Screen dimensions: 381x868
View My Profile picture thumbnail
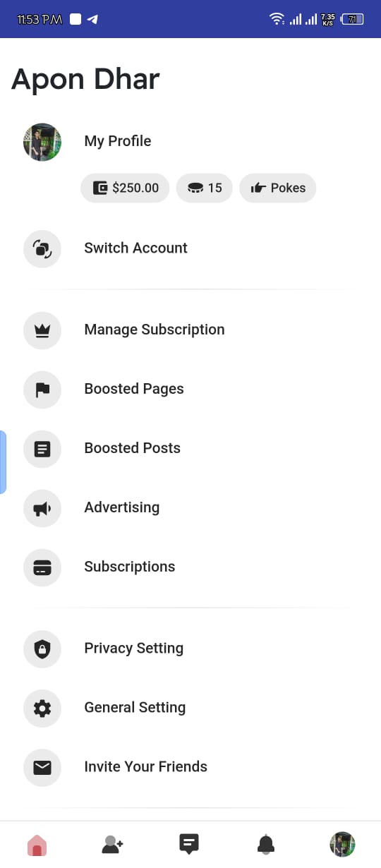pyautogui.click(x=42, y=142)
